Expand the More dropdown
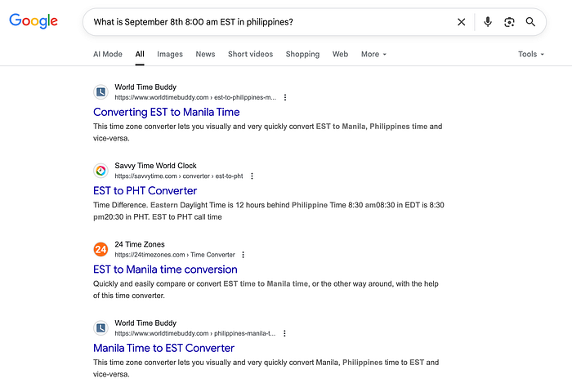The height and width of the screenshot is (392, 572). [373, 54]
